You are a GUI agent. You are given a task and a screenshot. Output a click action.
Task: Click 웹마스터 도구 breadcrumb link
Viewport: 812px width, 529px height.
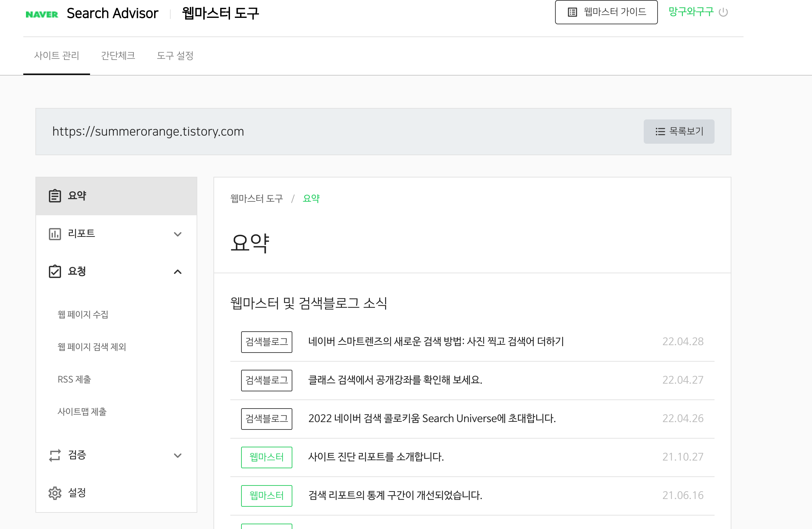point(257,198)
